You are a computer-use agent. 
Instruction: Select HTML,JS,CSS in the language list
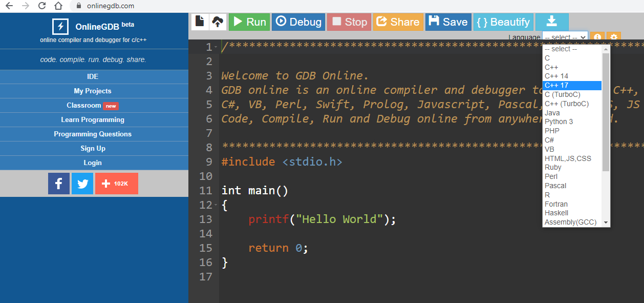point(572,158)
